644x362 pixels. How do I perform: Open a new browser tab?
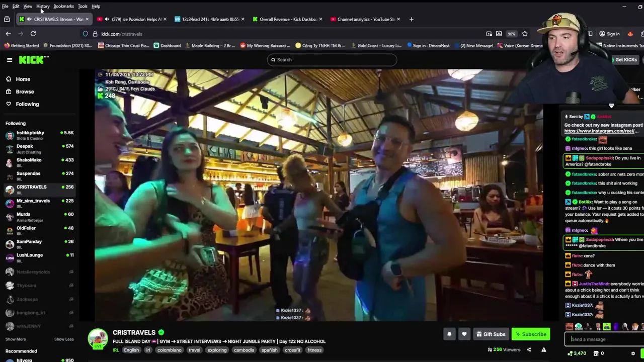point(411,19)
